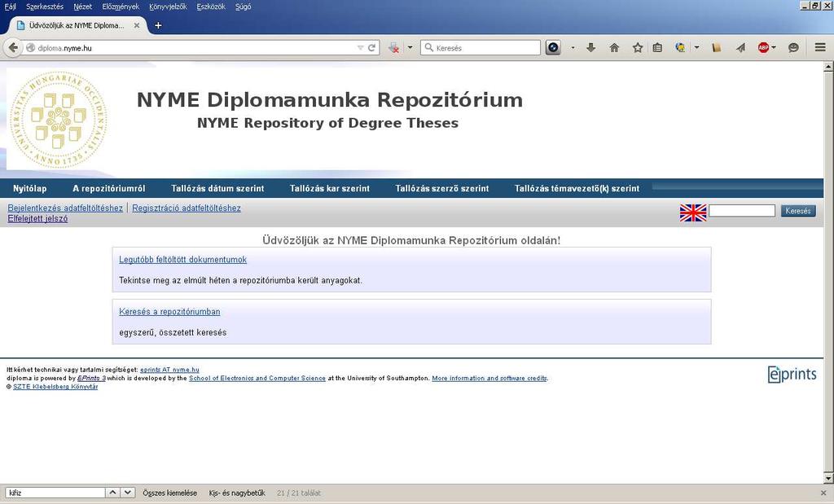Click the EPrints logo in the footer
This screenshot has height=504, width=834.
(x=792, y=375)
